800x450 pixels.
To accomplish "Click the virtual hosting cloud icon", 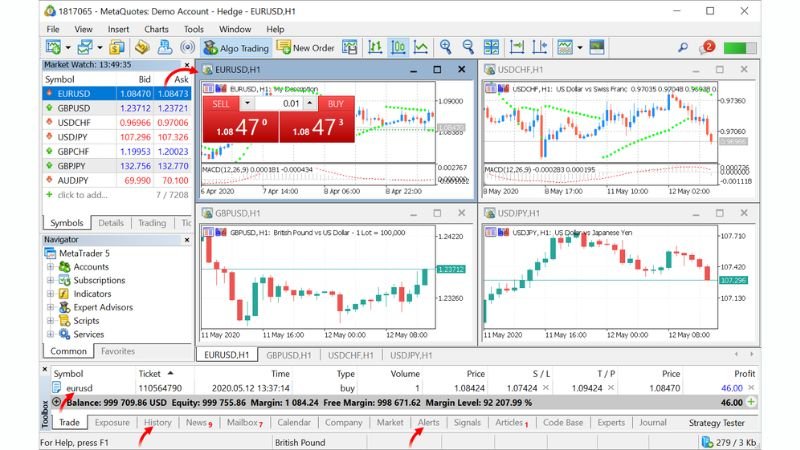I will coord(165,47).
